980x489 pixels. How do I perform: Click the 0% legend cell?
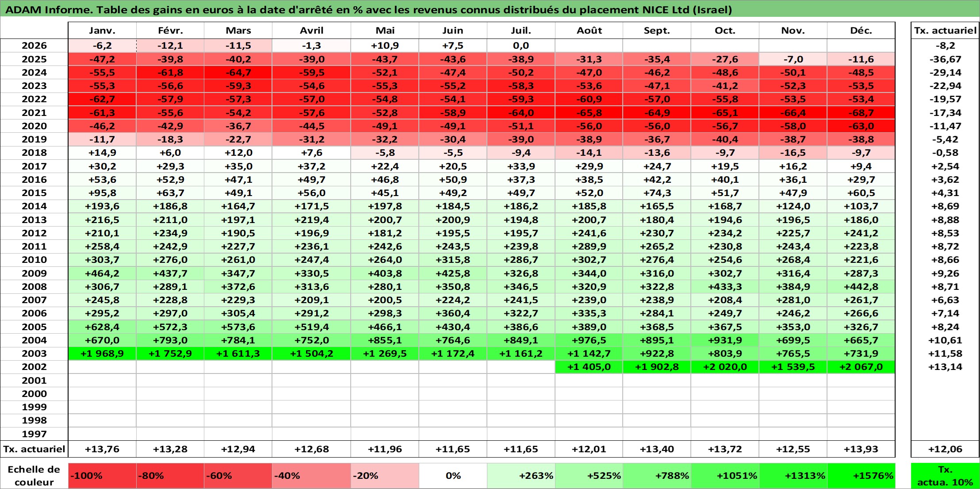453,476
